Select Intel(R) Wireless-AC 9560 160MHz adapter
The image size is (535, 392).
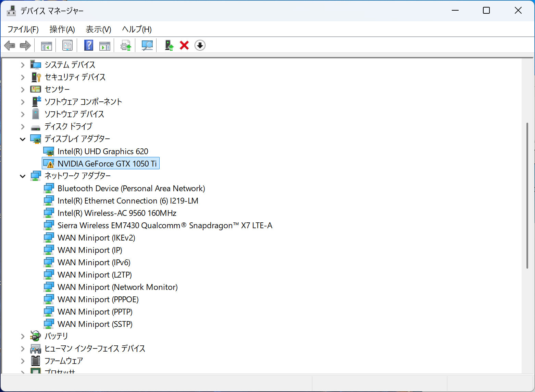(x=117, y=213)
